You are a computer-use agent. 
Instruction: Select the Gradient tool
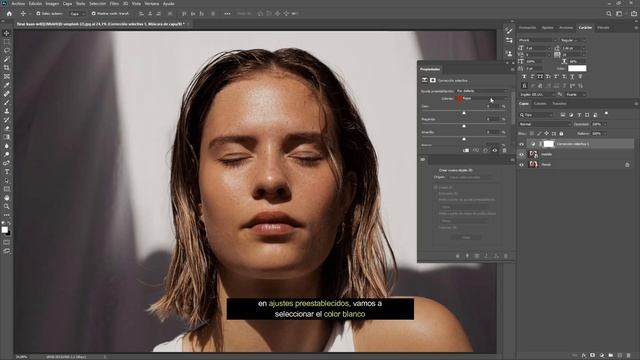click(x=7, y=137)
